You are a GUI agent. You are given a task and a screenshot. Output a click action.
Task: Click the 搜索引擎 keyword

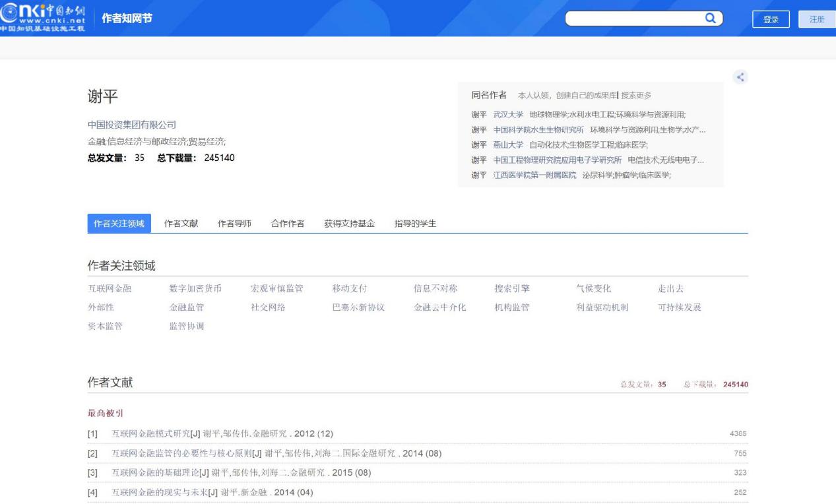[512, 288]
